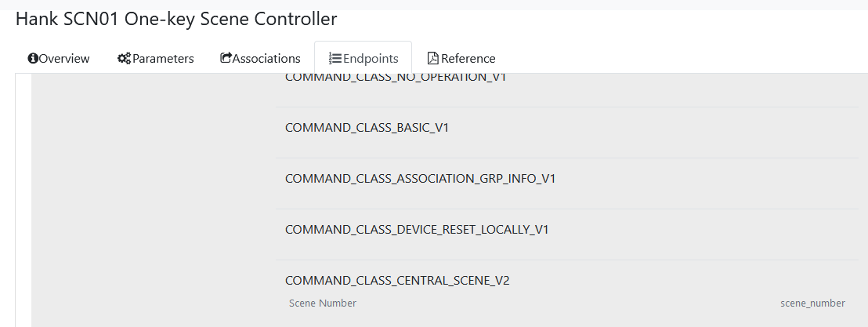Screen dimensions: 868x327
Task: Click the COMMAND_CLASS_NO_OPERATION_V1 row
Action: [x=395, y=78]
